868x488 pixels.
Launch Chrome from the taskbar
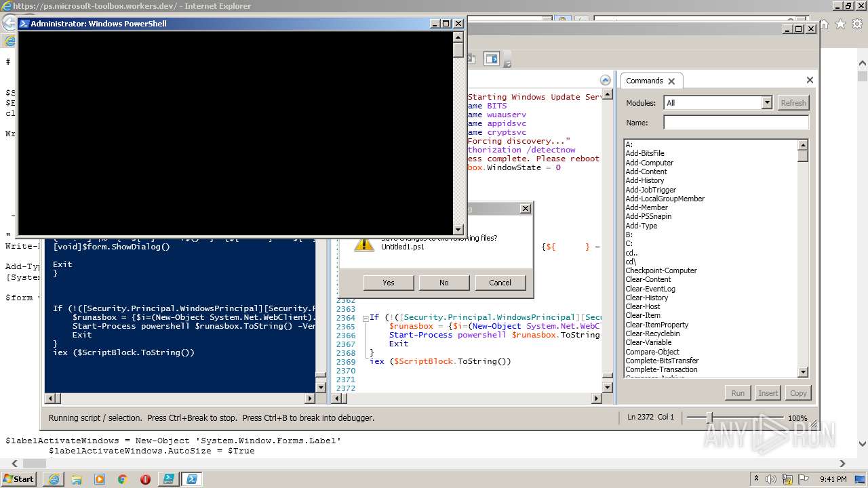tap(123, 479)
